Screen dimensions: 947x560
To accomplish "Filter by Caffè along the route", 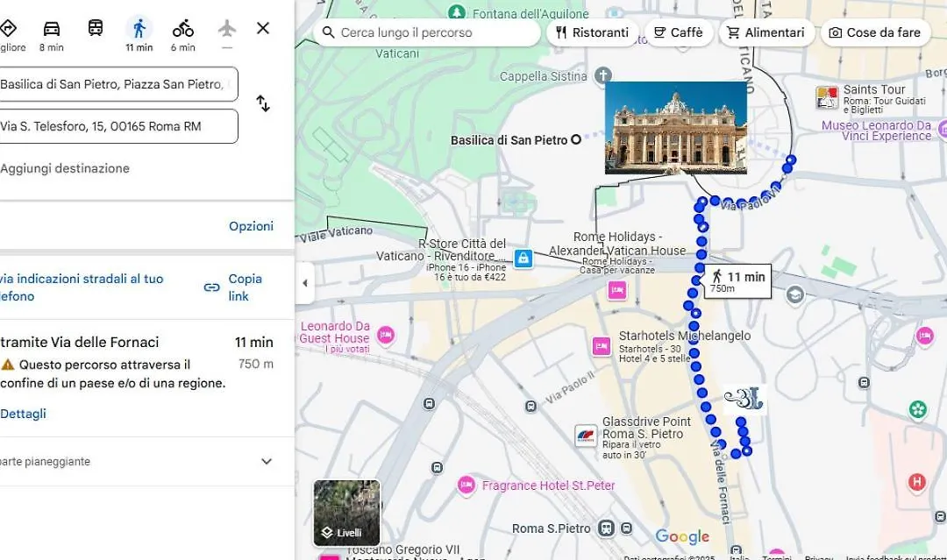I will click(x=679, y=32).
